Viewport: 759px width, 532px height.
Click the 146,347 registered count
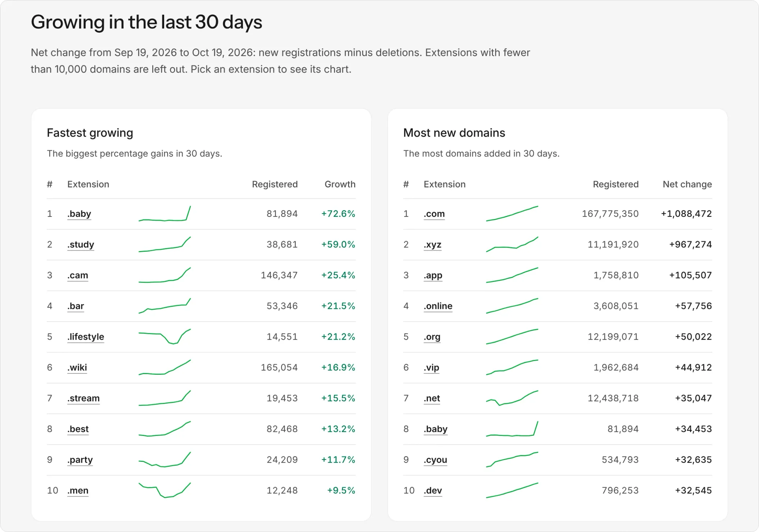pos(279,276)
